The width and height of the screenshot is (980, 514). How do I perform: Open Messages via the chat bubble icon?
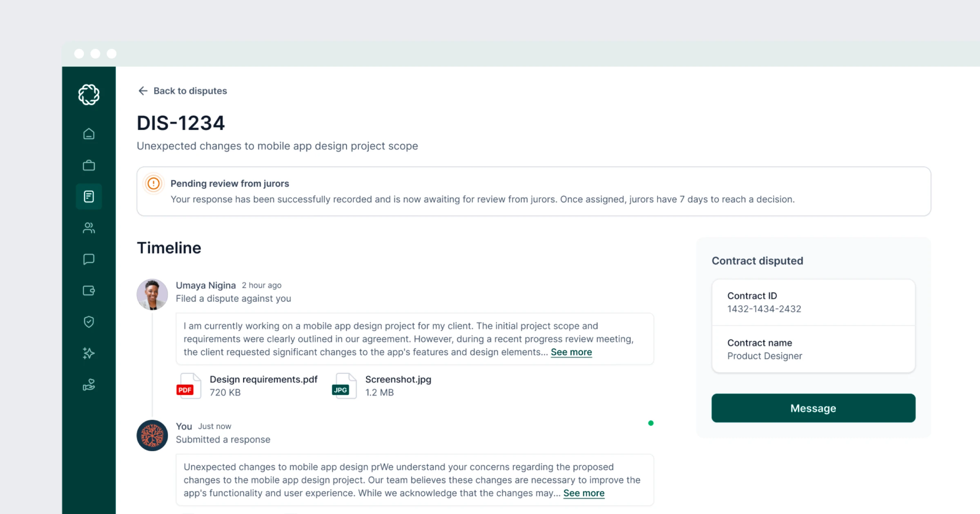[x=89, y=259]
